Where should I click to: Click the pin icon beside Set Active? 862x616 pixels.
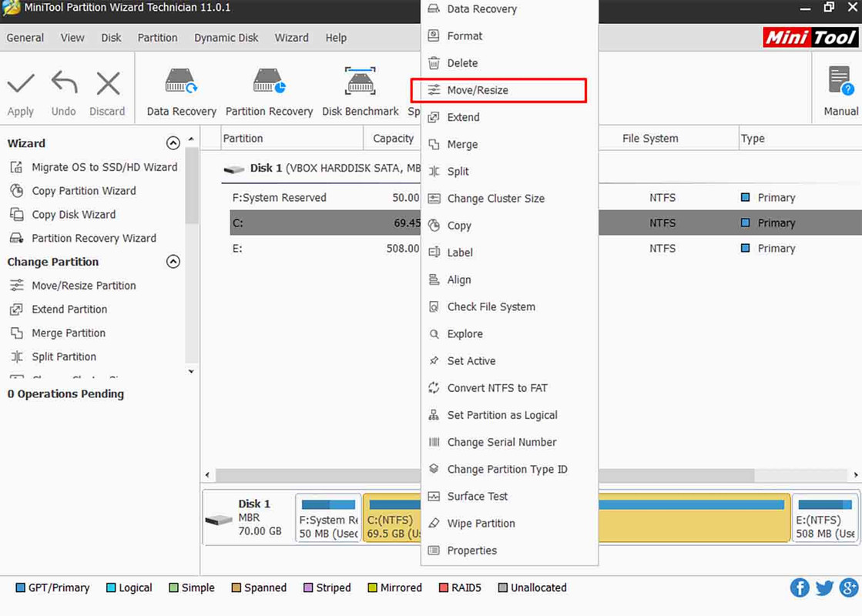[x=434, y=360]
